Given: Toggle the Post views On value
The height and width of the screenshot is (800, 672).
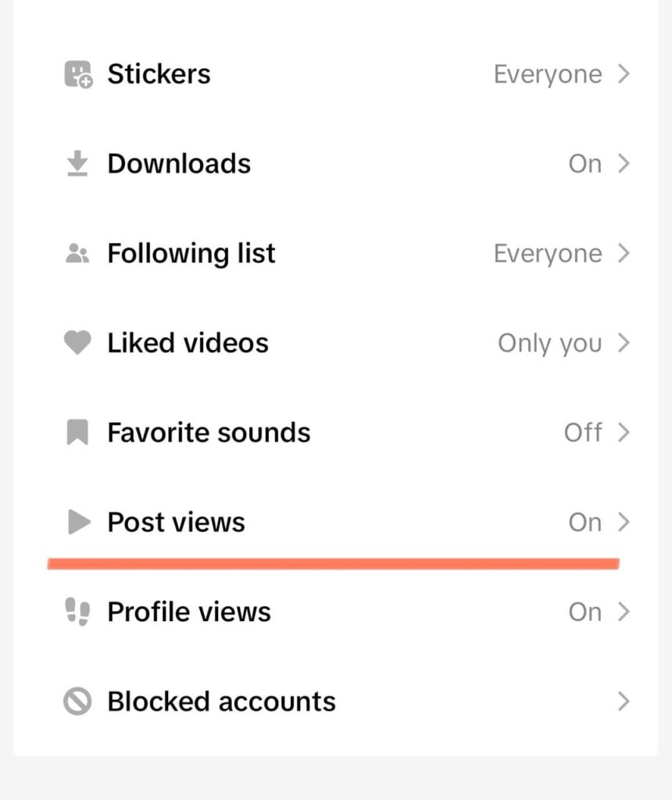Looking at the screenshot, I should (x=584, y=522).
